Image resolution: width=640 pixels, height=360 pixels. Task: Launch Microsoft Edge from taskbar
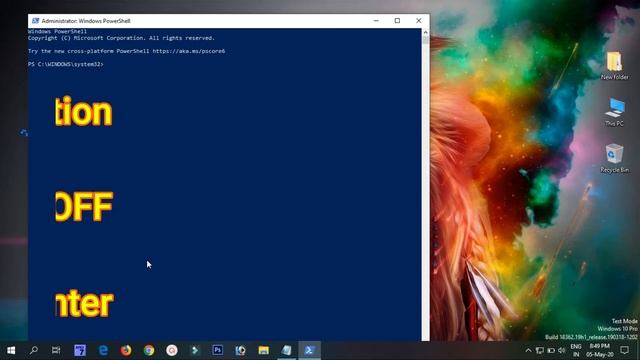click(x=103, y=350)
